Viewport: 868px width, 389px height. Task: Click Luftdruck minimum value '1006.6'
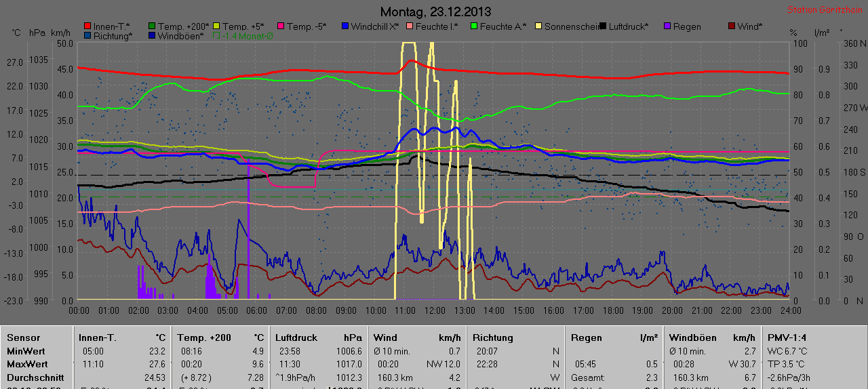(x=349, y=351)
